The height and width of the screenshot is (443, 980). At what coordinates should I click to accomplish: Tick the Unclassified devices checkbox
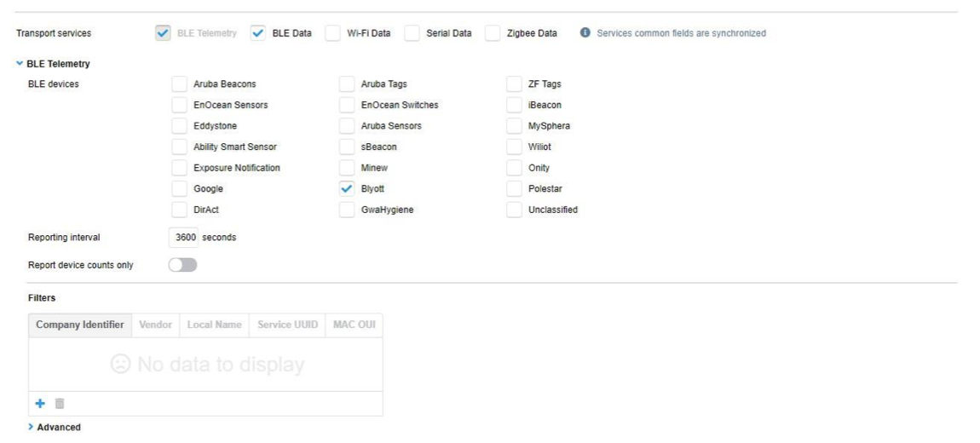(514, 210)
